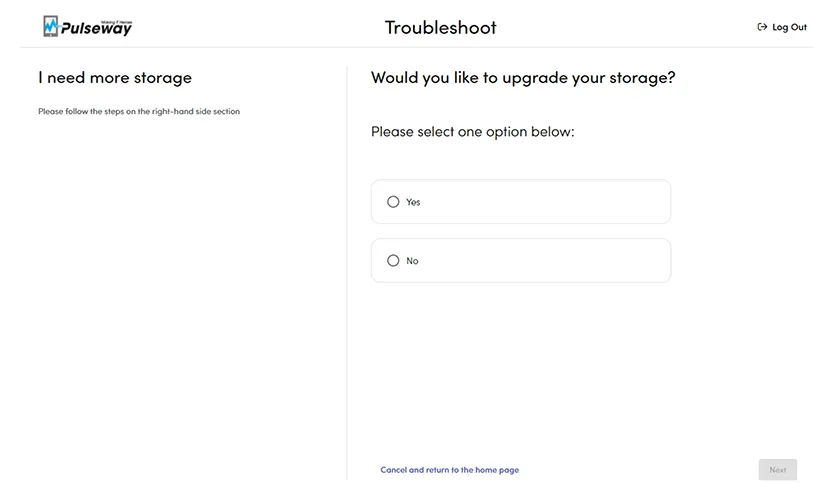Image resolution: width=834 pixels, height=500 pixels.
Task: Select the Yes radio button
Action: (393, 202)
